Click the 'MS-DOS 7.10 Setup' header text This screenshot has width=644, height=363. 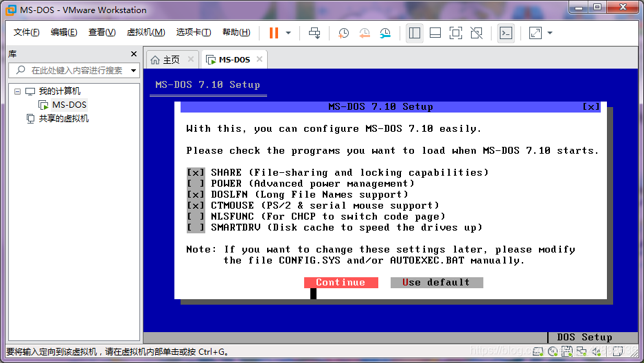pyautogui.click(x=207, y=84)
